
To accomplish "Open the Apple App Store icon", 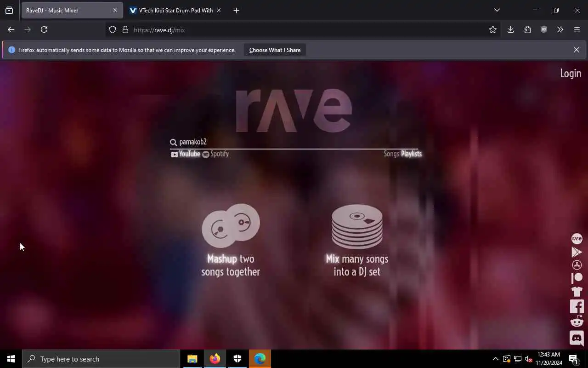I will click(577, 265).
